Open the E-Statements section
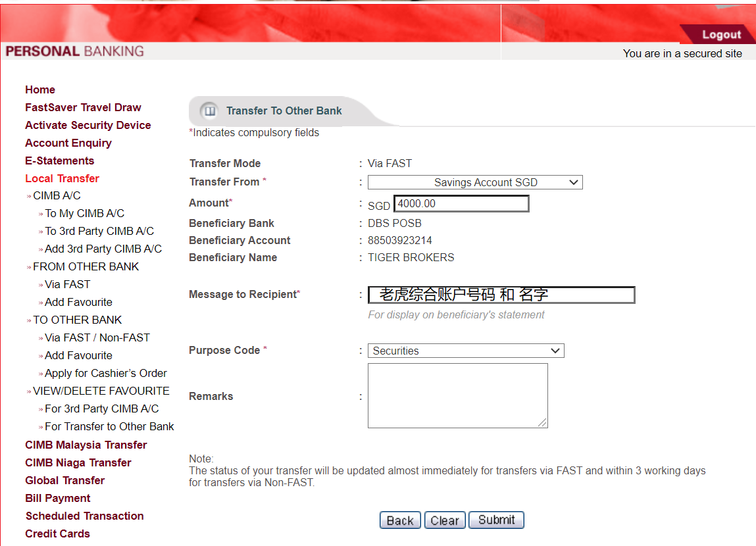The width and height of the screenshot is (756, 546). (59, 161)
